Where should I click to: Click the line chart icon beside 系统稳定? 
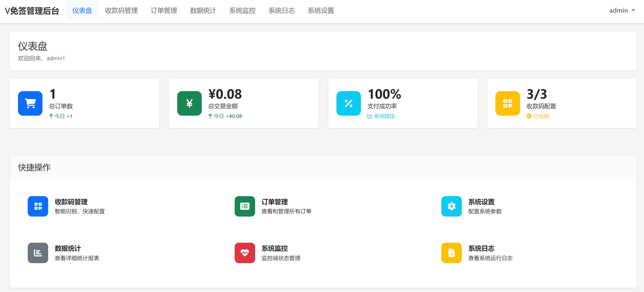click(370, 116)
